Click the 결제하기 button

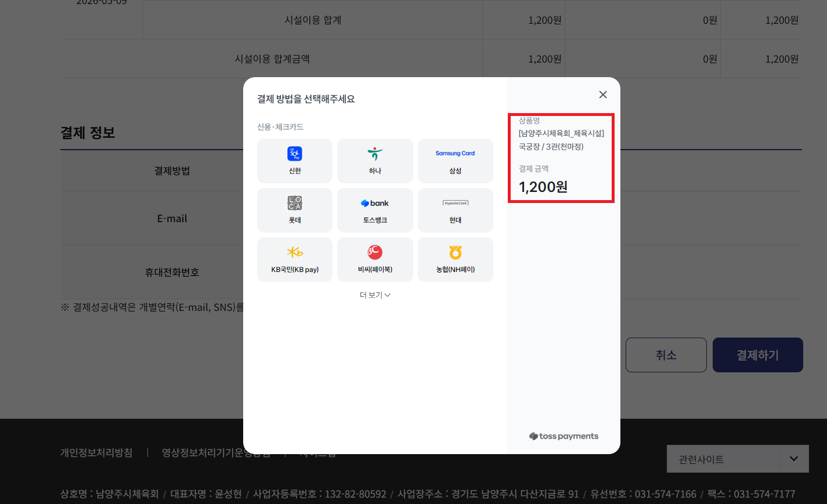pyautogui.click(x=758, y=355)
